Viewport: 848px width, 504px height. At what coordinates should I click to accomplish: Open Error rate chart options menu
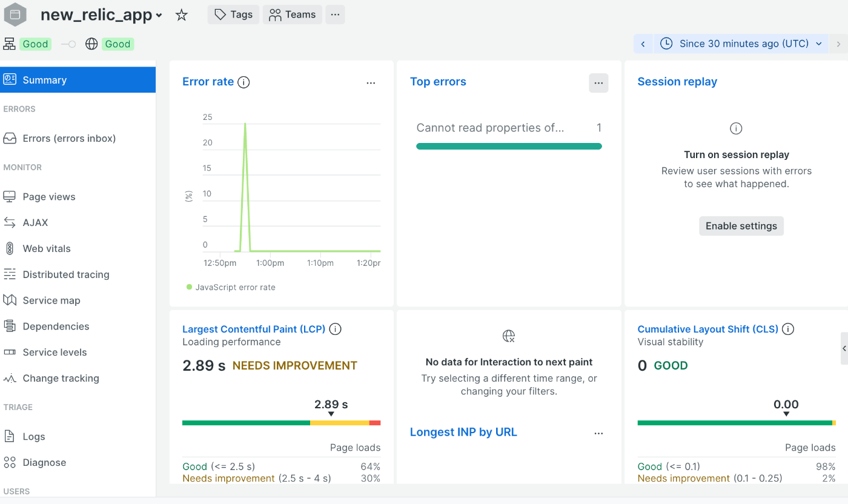click(x=371, y=83)
